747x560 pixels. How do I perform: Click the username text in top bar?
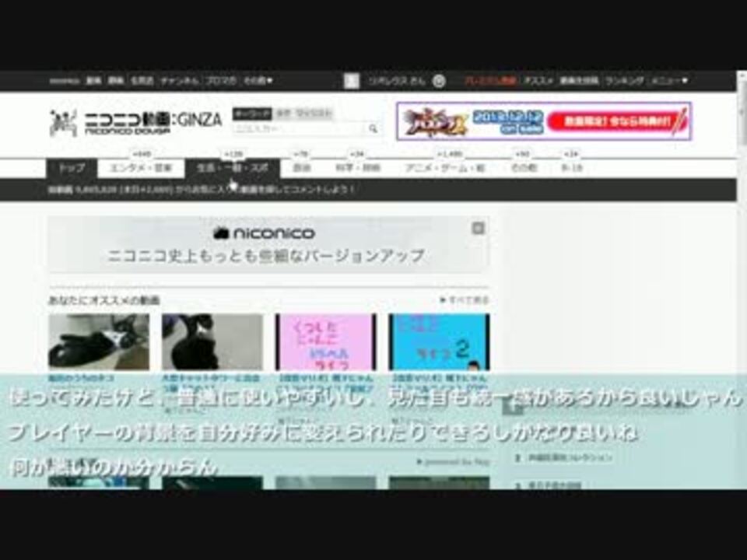tap(395, 81)
